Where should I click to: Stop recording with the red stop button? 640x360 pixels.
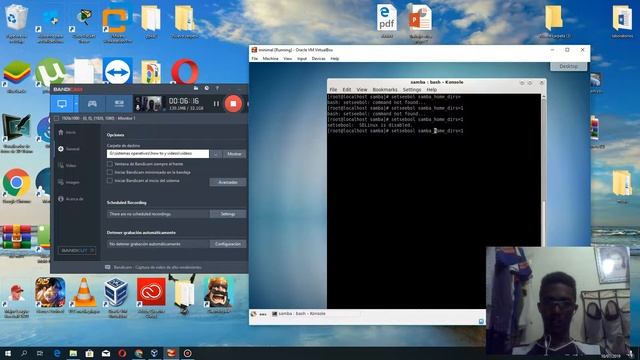pos(233,104)
